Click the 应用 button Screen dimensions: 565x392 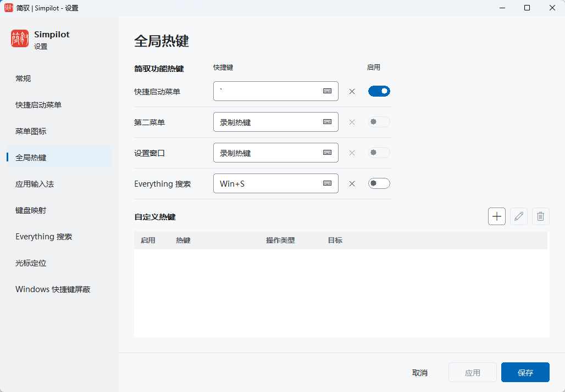click(x=473, y=373)
